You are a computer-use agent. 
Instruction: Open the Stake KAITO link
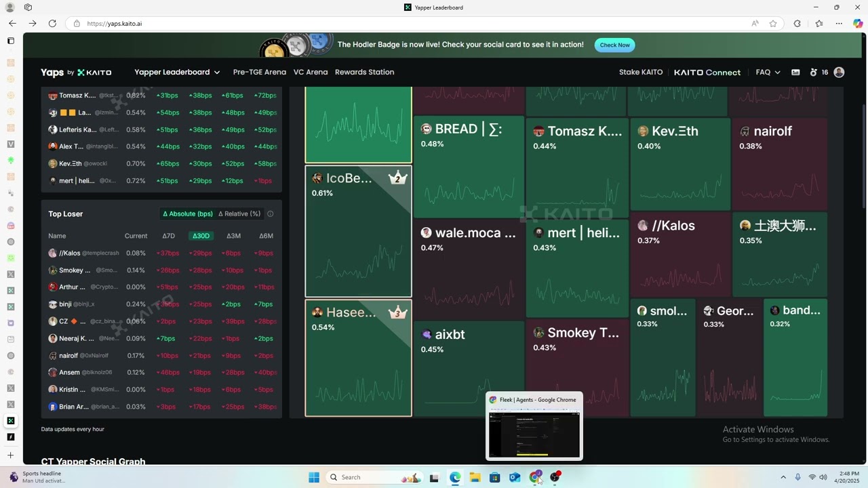click(641, 72)
